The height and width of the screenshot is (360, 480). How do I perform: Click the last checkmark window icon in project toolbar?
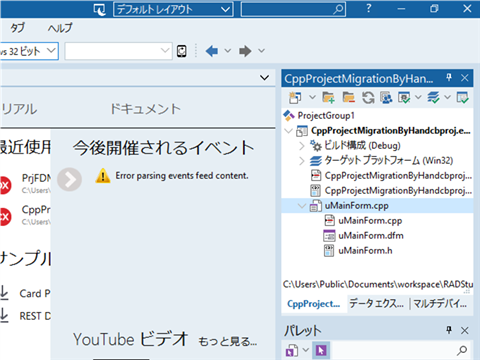(x=463, y=98)
